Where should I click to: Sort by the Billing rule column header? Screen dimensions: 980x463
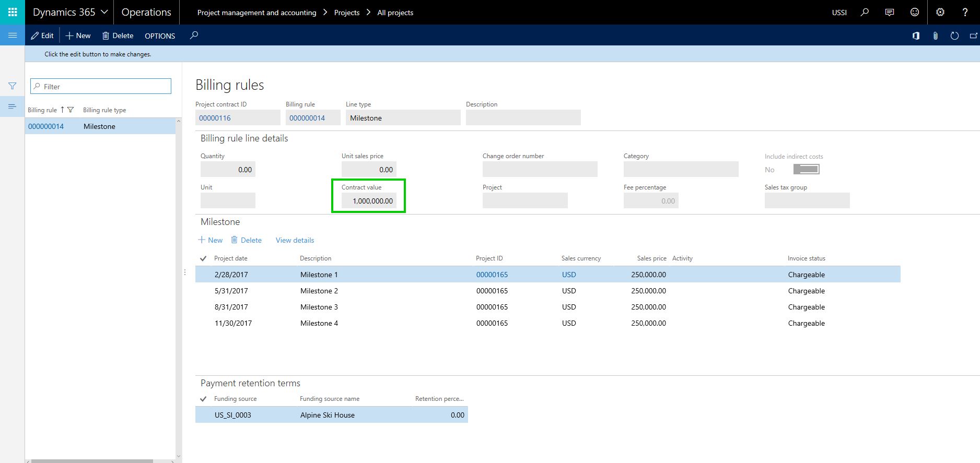click(42, 110)
